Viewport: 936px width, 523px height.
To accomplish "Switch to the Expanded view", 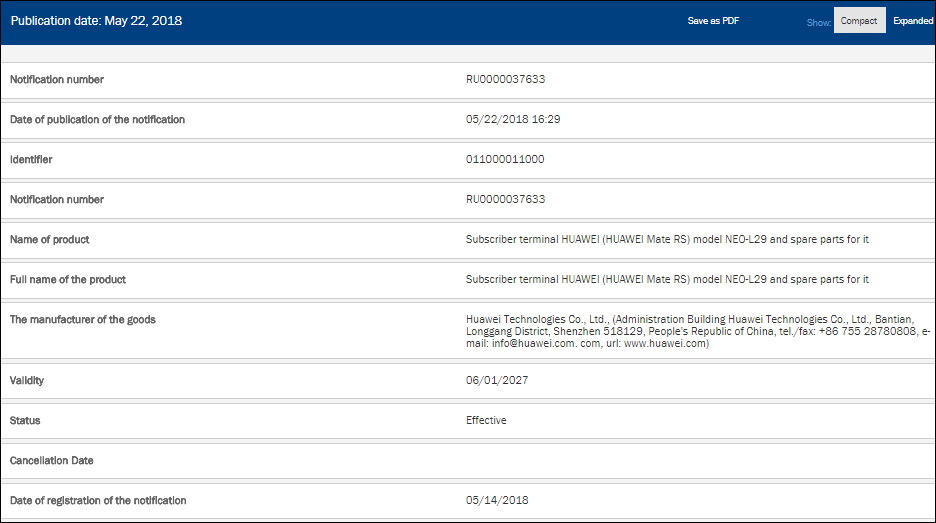I will pos(912,21).
